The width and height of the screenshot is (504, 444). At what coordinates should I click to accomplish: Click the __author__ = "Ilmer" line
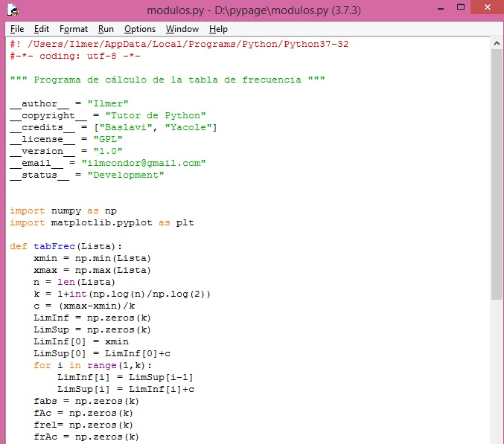[x=69, y=103]
